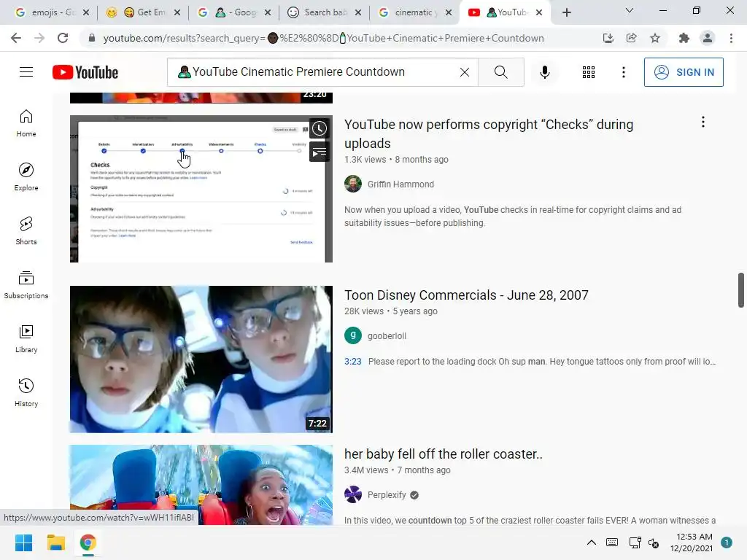The width and height of the screenshot is (747, 560).
Task: Click the gooberloll channel avatar
Action: coord(353,335)
